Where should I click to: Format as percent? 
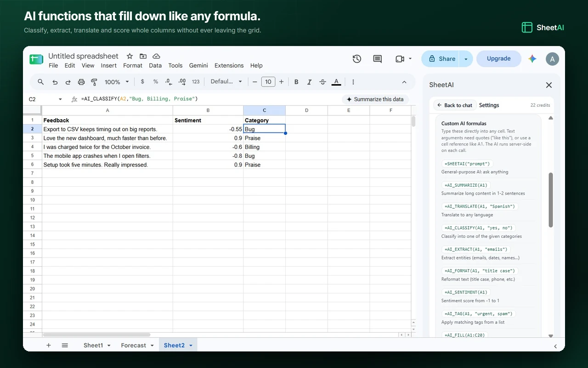156,82
